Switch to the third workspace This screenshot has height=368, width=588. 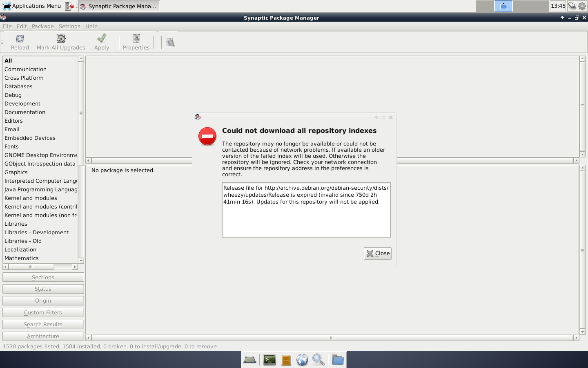point(522,6)
